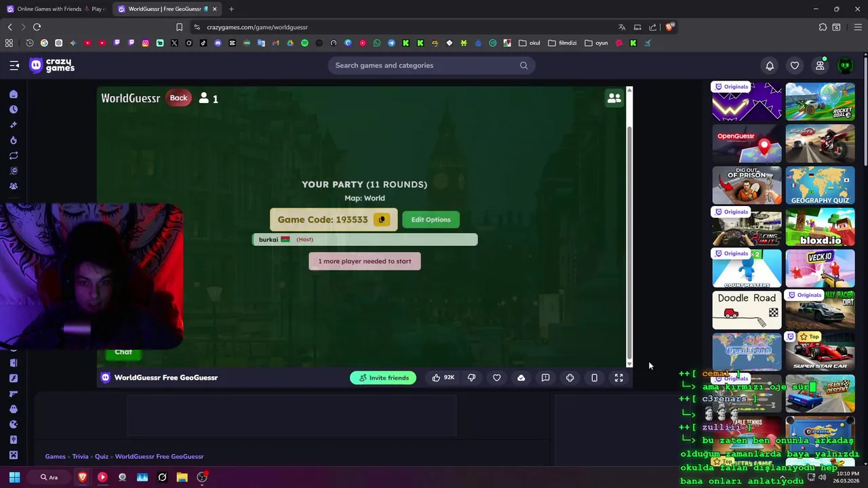
Task: Open the VECK.IO game thumbnail
Action: [820, 268]
